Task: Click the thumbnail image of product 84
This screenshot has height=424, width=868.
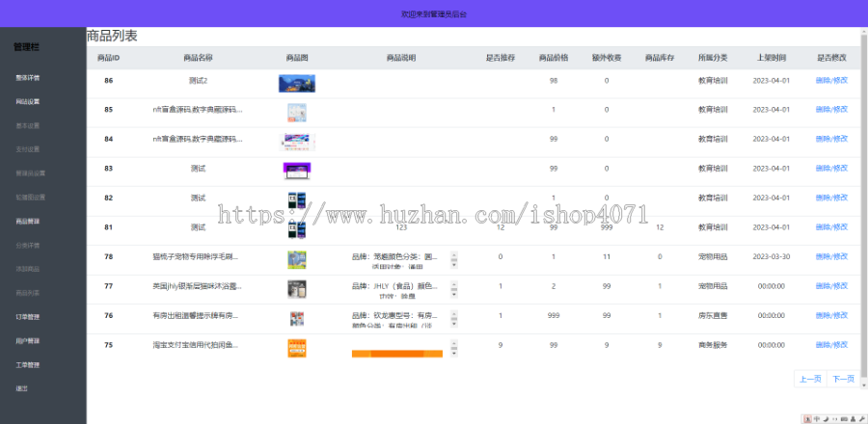Action: tap(297, 142)
